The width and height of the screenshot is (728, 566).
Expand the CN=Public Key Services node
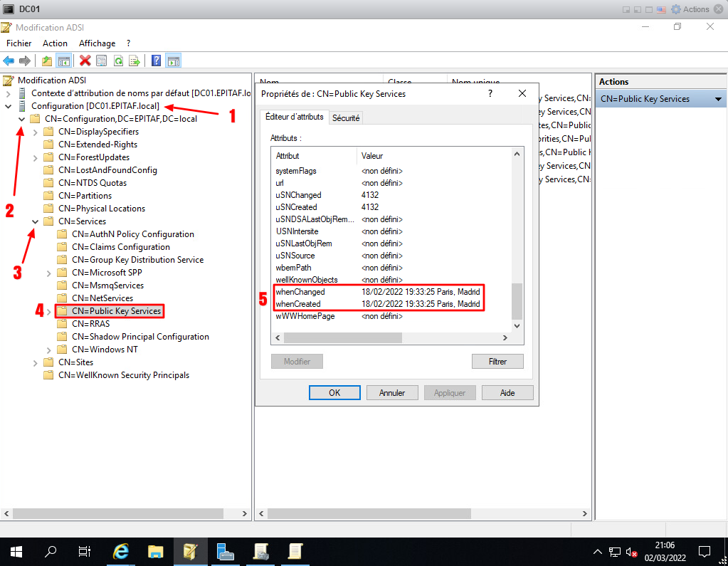(49, 311)
